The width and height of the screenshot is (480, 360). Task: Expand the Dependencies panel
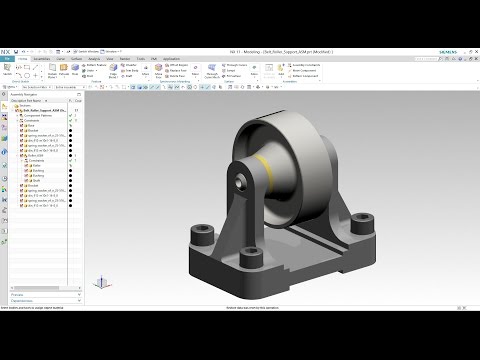click(46, 301)
